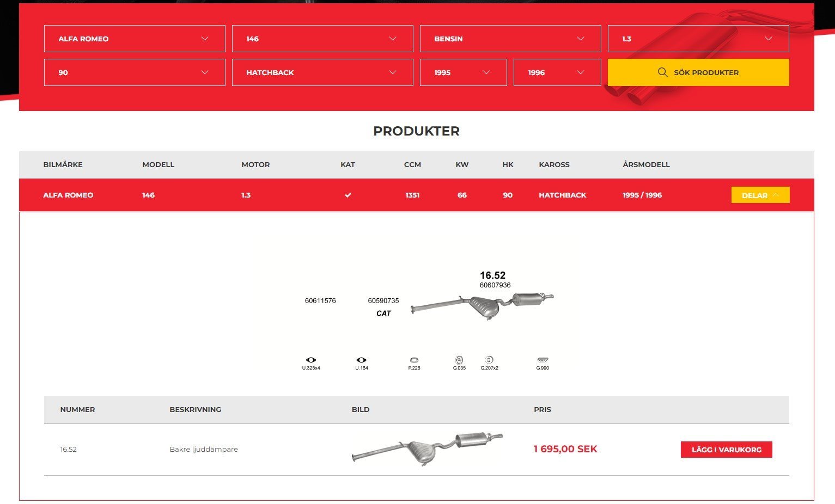This screenshot has width=835, height=504.
Task: Click the CCM column header
Action: [x=412, y=164]
